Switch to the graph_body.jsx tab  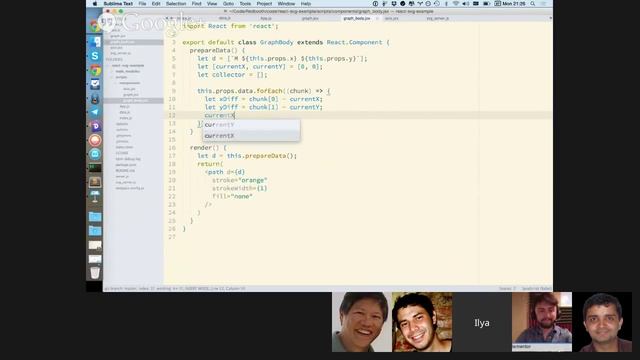click(x=357, y=18)
